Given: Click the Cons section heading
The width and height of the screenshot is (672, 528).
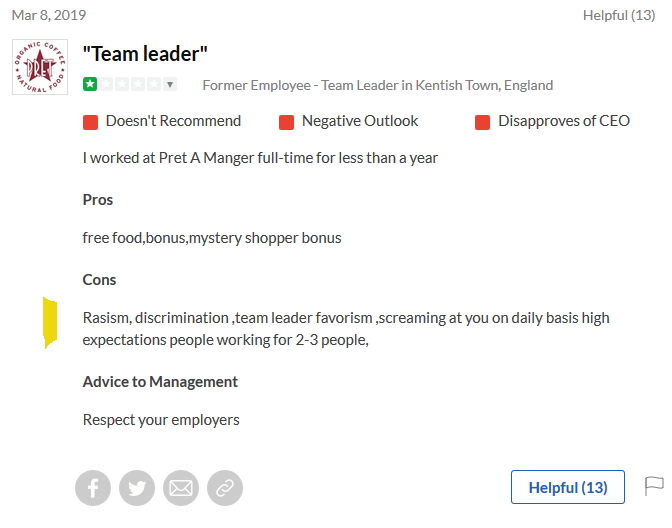Looking at the screenshot, I should point(99,280).
